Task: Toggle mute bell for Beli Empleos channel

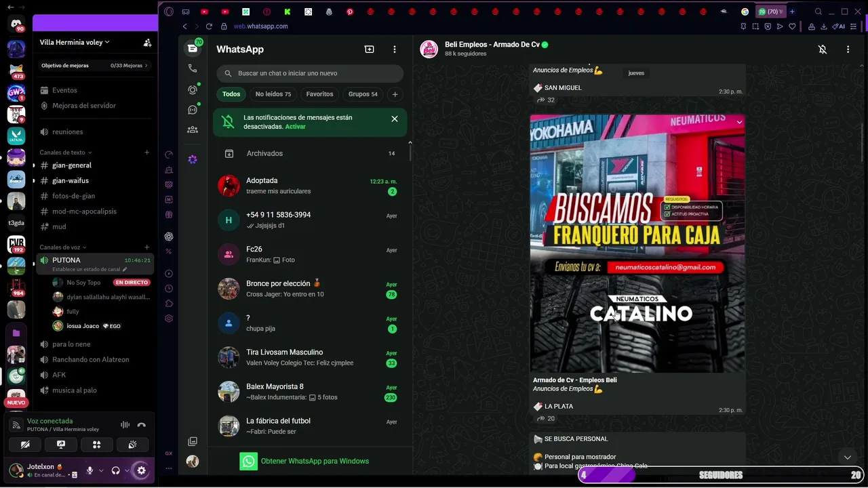Action: pos(822,49)
